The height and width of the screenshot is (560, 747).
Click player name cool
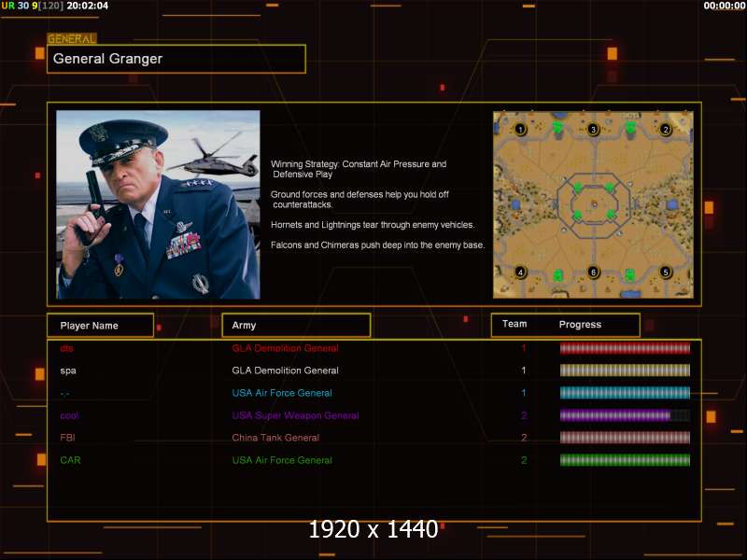(69, 415)
